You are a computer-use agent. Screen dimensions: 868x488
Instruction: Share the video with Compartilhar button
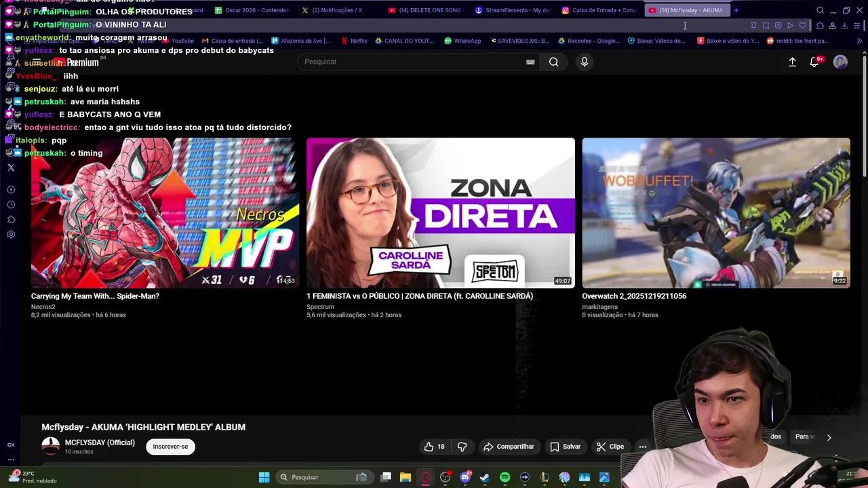(x=509, y=447)
